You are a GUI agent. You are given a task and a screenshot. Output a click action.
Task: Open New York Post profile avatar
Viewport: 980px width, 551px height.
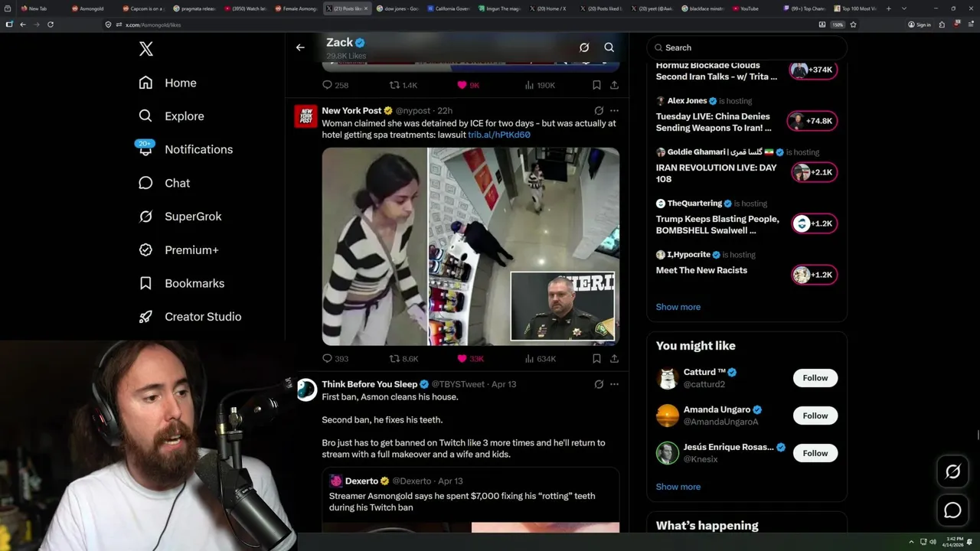305,116
